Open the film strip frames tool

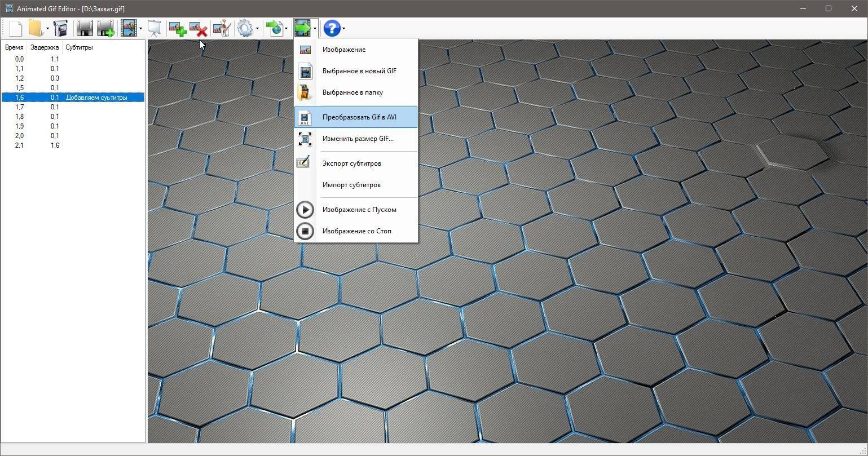point(129,28)
